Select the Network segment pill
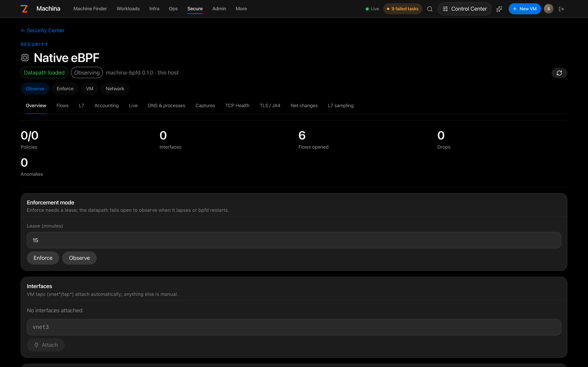Viewport: 588px width, 367px height. point(115,89)
